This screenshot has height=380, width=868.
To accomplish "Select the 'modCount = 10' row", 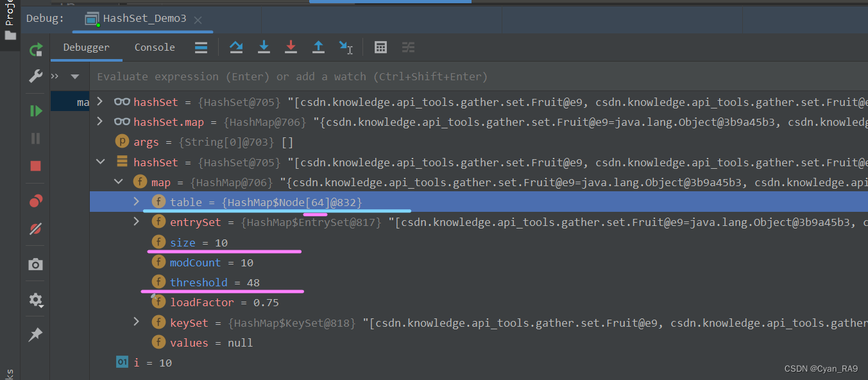I will [479, 263].
